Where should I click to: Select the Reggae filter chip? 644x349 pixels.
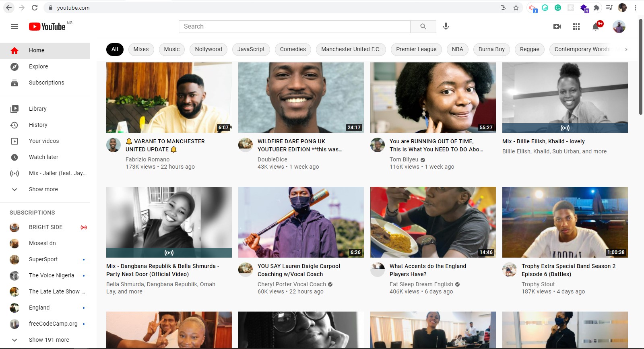pyautogui.click(x=530, y=49)
